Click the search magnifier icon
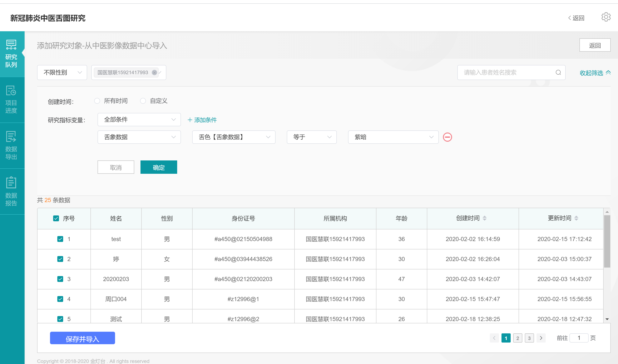 [x=558, y=73]
